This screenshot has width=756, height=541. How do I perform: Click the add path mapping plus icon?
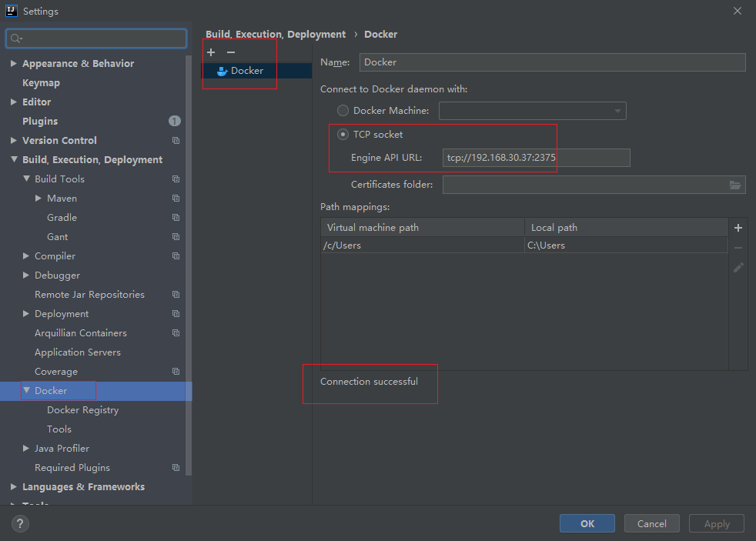[738, 228]
